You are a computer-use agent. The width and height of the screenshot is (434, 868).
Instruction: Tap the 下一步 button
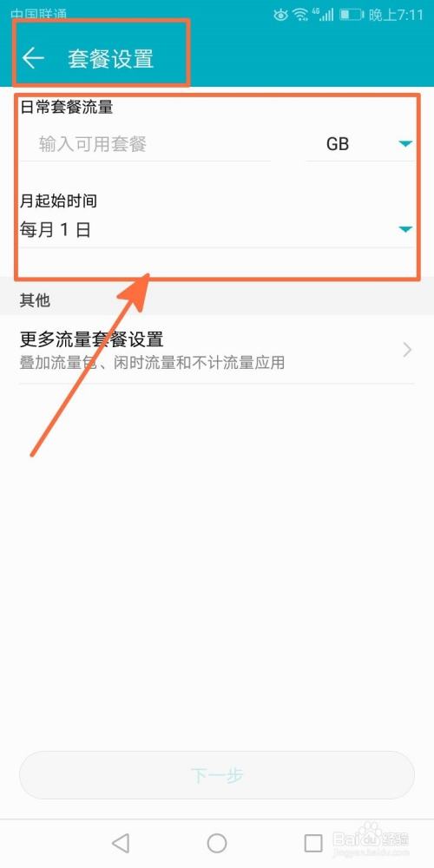217,775
